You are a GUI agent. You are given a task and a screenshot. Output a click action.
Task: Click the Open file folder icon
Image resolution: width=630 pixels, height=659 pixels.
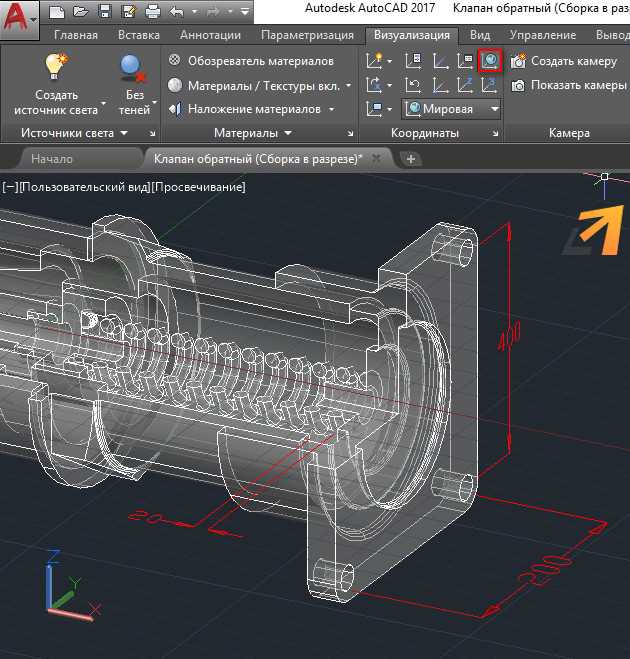[x=80, y=11]
